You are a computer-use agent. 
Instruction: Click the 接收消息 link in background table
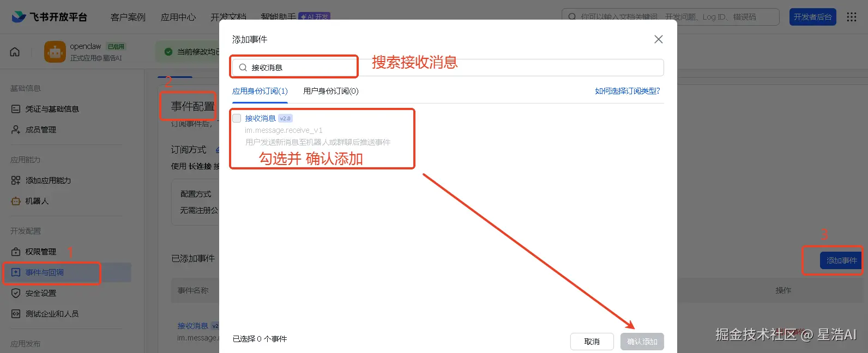(192, 326)
